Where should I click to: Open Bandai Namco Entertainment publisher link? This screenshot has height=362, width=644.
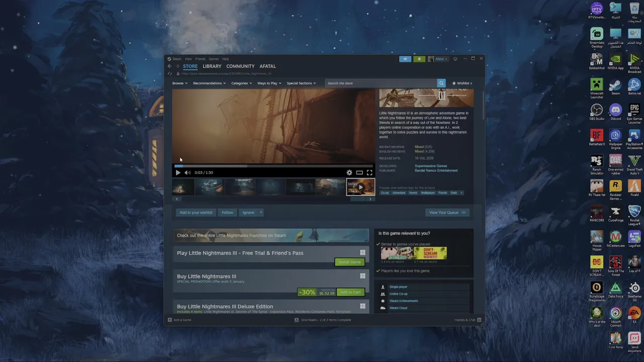436,170
